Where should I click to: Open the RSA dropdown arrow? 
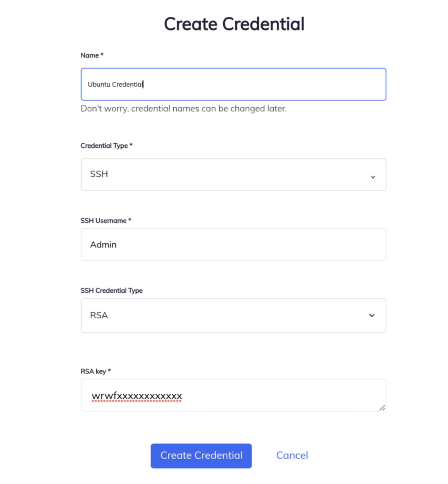[372, 315]
